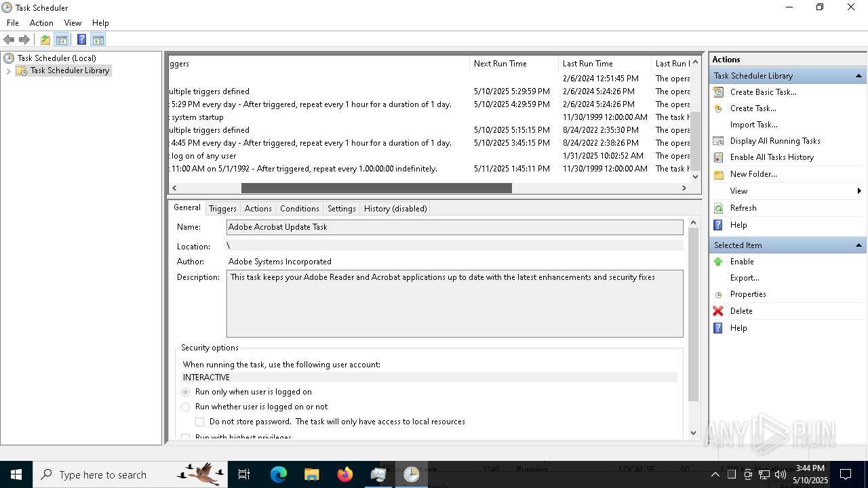Toggle the Show/Hide Action Pane toolbar icon
Image resolution: width=868 pixels, height=488 pixels.
tap(98, 39)
